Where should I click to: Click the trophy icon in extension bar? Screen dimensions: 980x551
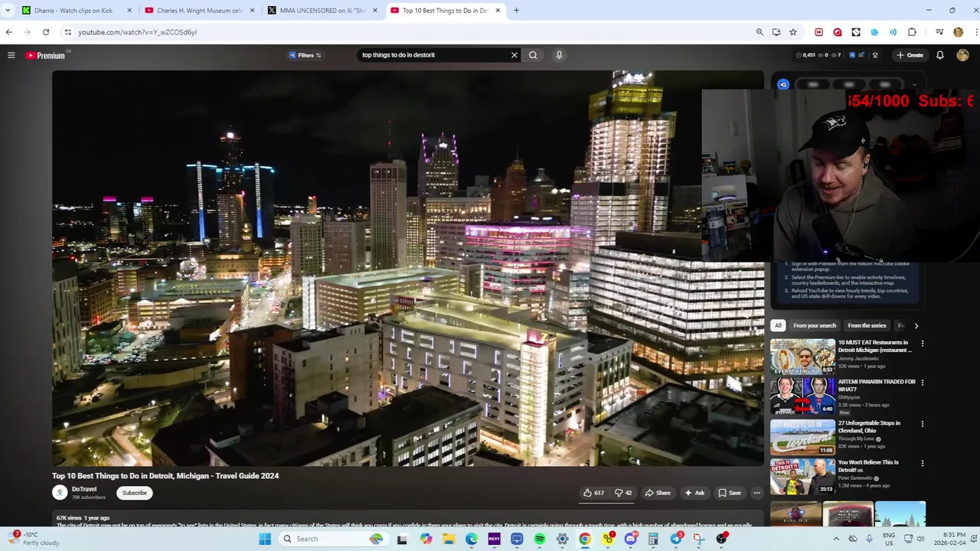875,55
